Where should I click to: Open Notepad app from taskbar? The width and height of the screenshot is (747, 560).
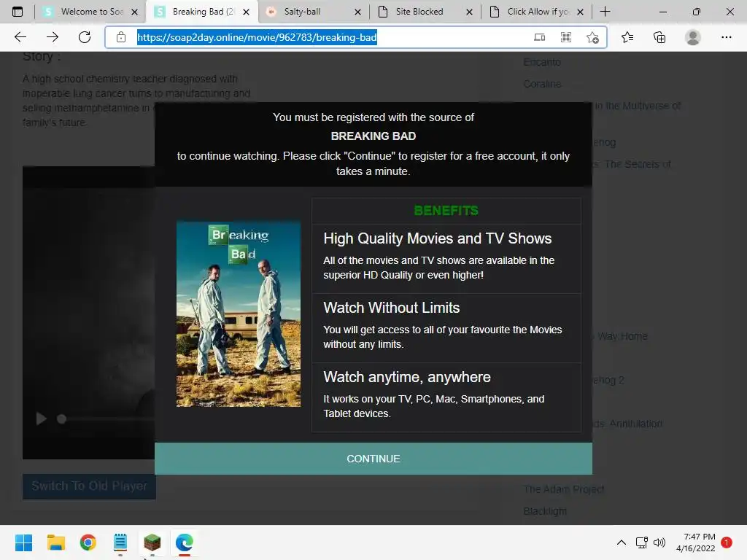coord(120,542)
